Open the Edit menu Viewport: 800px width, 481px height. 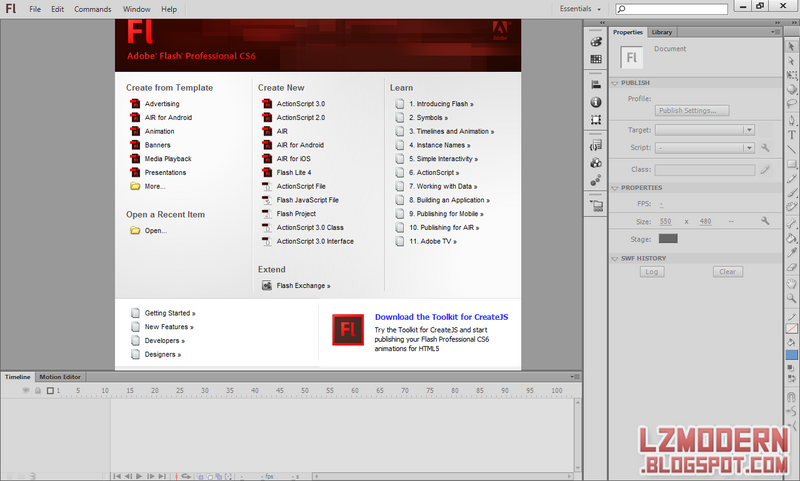[57, 9]
